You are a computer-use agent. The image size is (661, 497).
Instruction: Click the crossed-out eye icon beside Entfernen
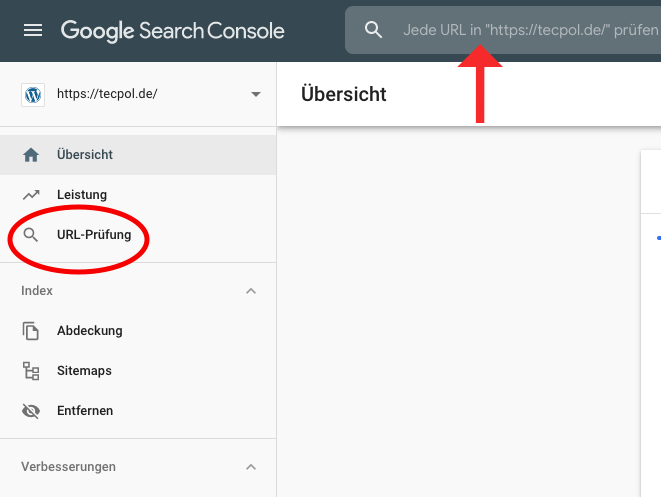pos(31,411)
